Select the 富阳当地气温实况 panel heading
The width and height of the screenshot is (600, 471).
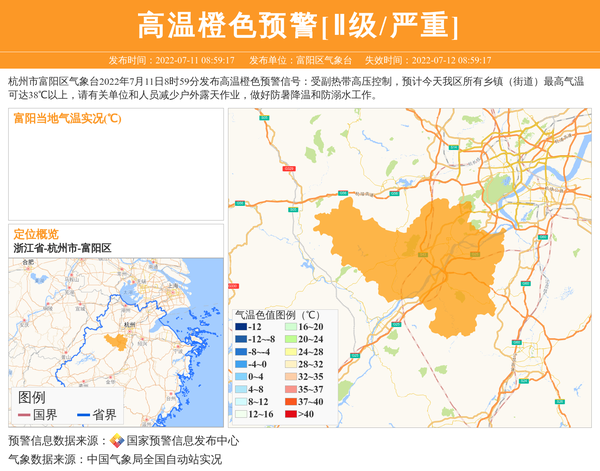pyautogui.click(x=67, y=118)
